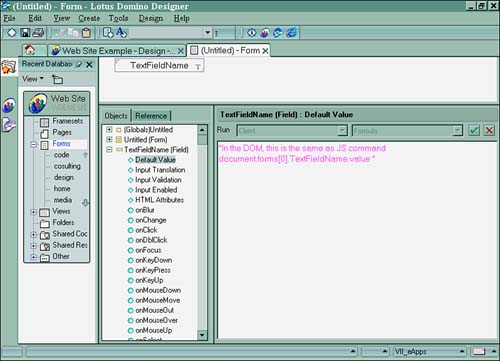
Task: Click the Internet Explorer preview icon
Action: click(x=291, y=33)
